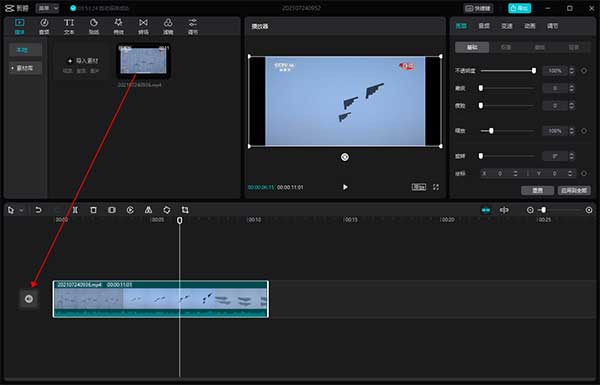The height and width of the screenshot is (385, 600).
Task: Toggle scale keyframe diamond
Action: 584,131
